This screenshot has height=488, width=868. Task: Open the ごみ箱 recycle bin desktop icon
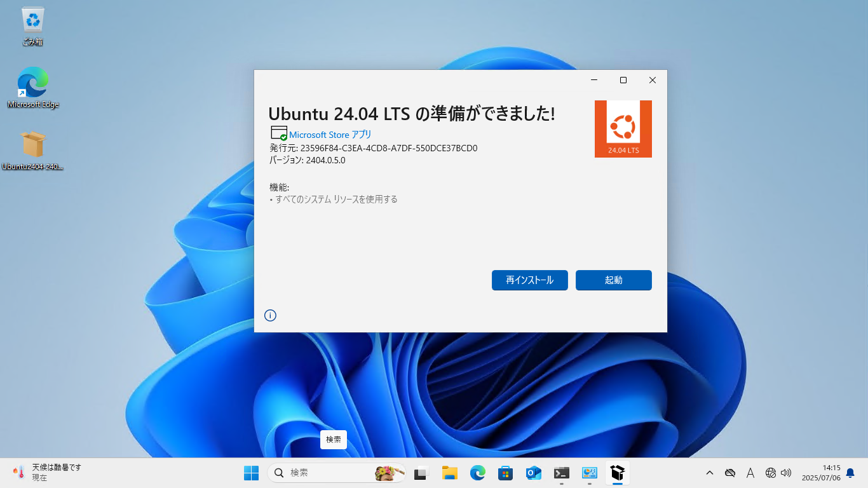coord(32,27)
